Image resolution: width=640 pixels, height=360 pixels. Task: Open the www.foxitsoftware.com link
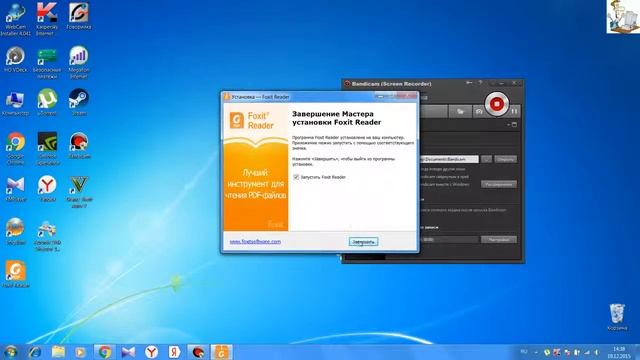point(255,242)
